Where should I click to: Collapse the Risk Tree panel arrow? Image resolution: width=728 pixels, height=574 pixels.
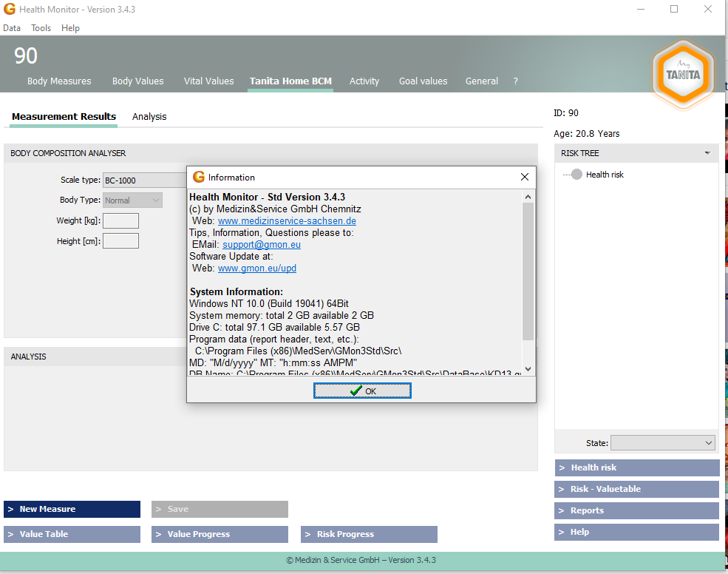pos(707,153)
